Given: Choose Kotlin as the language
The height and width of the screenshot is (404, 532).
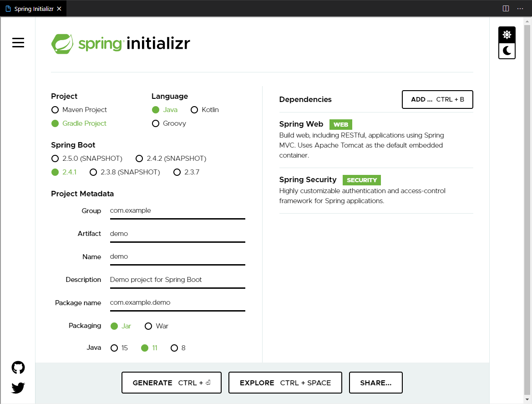Looking at the screenshot, I should click(x=205, y=110).
